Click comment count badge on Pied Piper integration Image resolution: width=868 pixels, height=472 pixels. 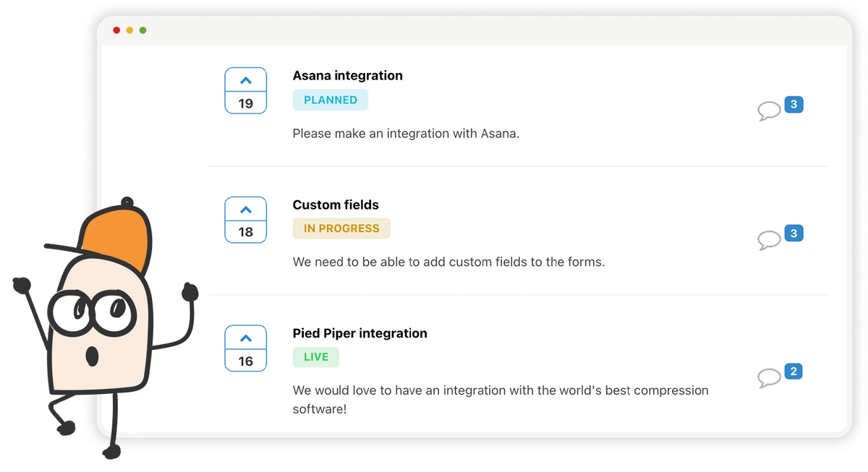[793, 372]
